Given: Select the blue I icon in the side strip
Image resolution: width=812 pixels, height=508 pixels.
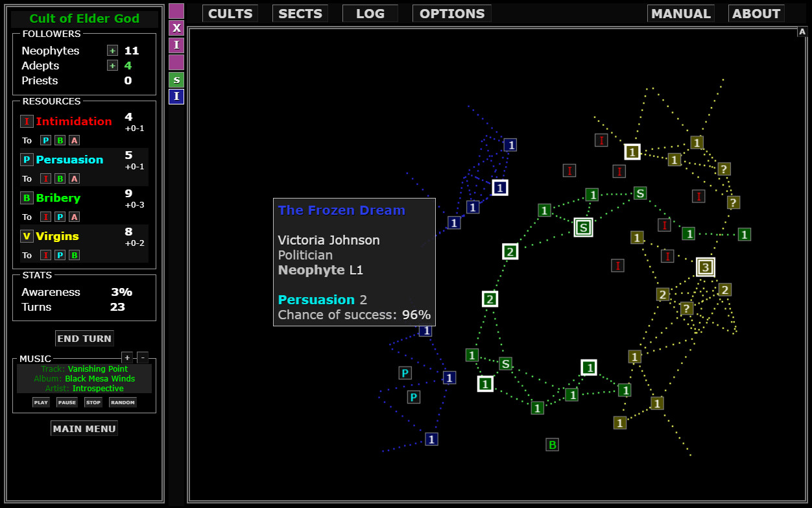Looking at the screenshot, I should 176,96.
